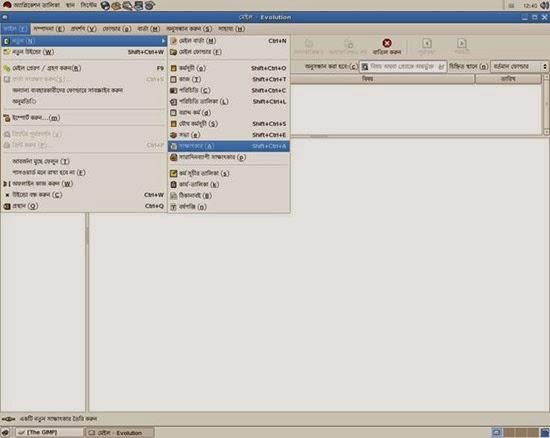
Task: Click the show desktop icon at bottom left
Action: coord(5,432)
